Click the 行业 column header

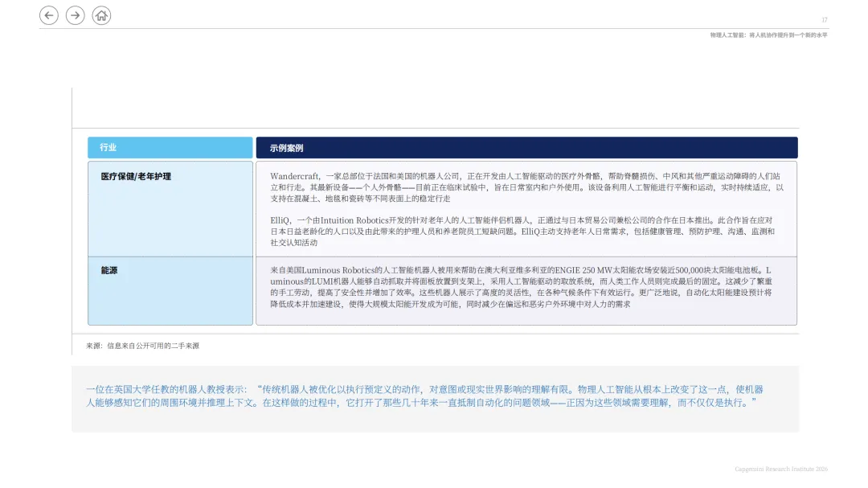[170, 148]
